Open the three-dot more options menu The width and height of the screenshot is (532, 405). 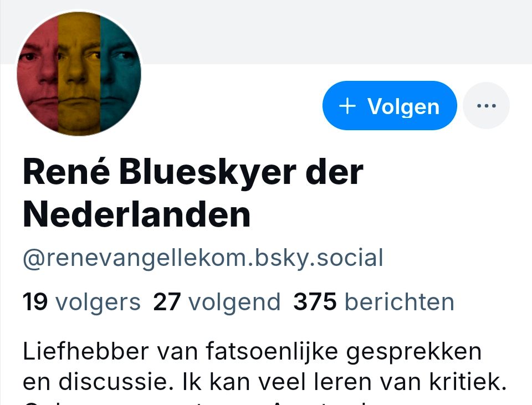(x=486, y=105)
